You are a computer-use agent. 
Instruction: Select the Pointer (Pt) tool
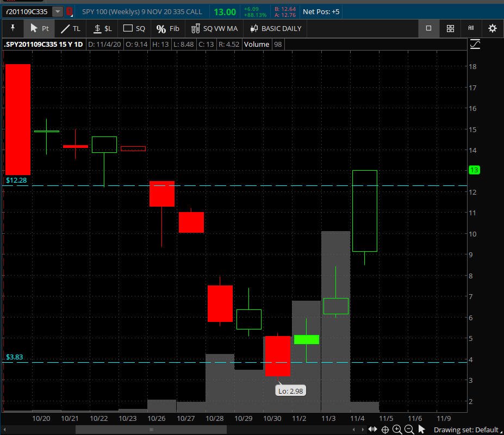pos(40,28)
